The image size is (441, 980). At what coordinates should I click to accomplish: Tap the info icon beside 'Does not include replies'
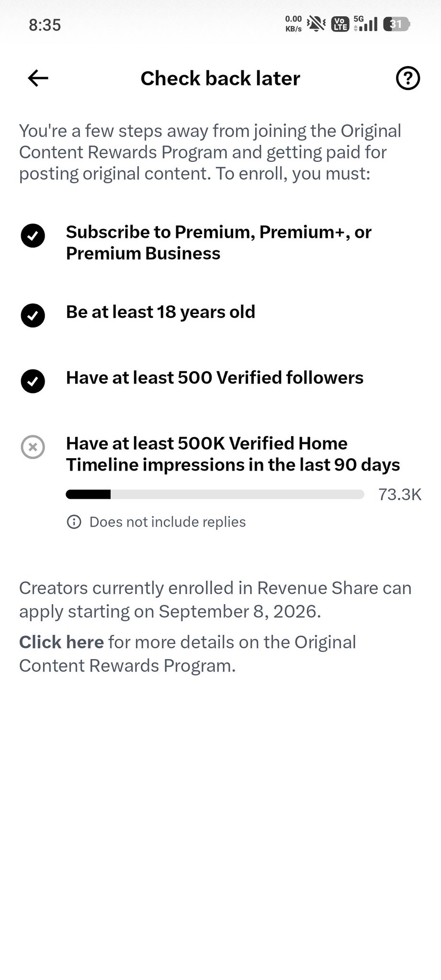[74, 522]
